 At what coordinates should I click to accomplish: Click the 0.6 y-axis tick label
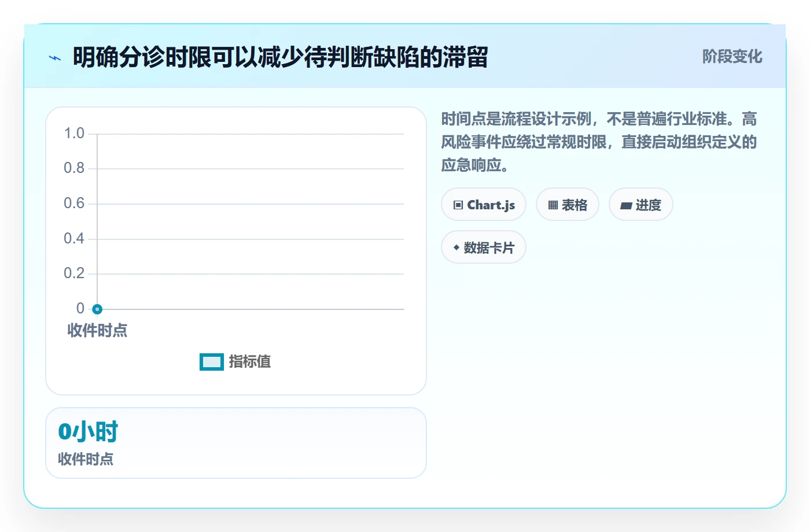pyautogui.click(x=74, y=204)
